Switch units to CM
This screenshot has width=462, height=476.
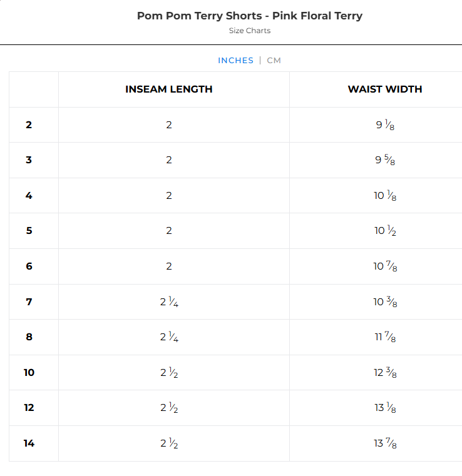pos(274,61)
